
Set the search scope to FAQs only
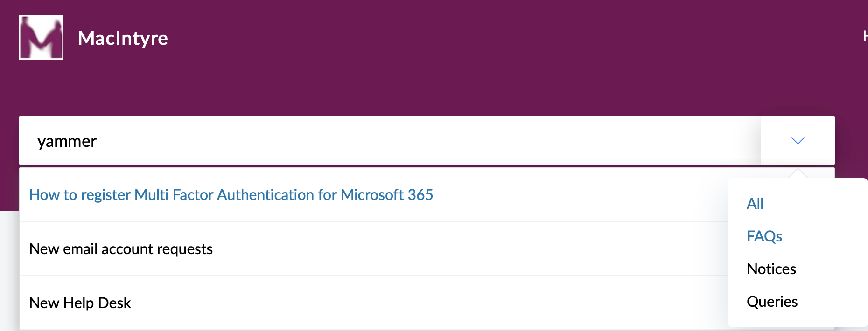(764, 236)
